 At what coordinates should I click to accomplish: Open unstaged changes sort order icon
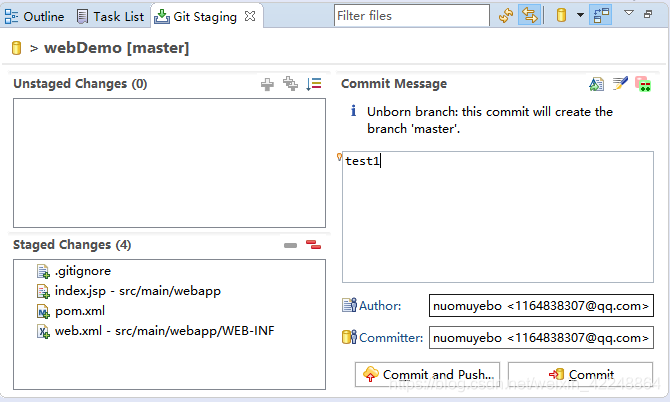point(314,84)
